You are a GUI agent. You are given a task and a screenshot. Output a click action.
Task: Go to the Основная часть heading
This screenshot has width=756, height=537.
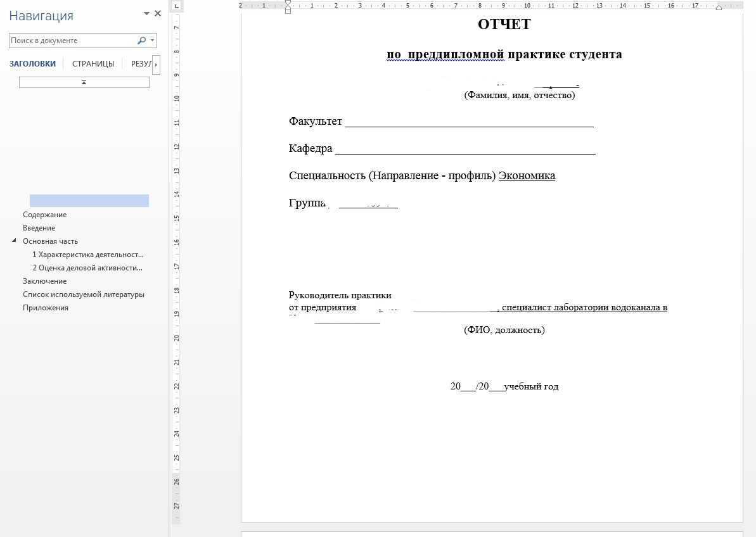[x=50, y=241]
